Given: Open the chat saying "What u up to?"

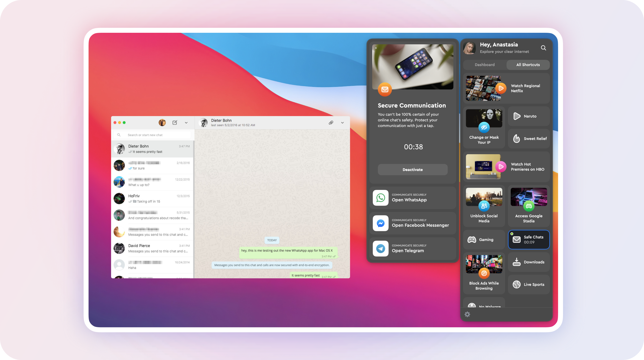Looking at the screenshot, I should click(152, 182).
